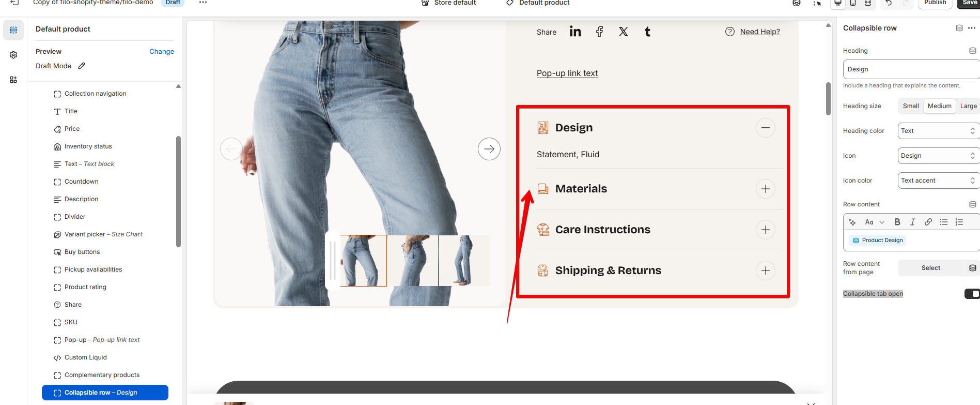980x405 pixels.
Task: Open more actions for Collapsible row
Action: [972, 28]
